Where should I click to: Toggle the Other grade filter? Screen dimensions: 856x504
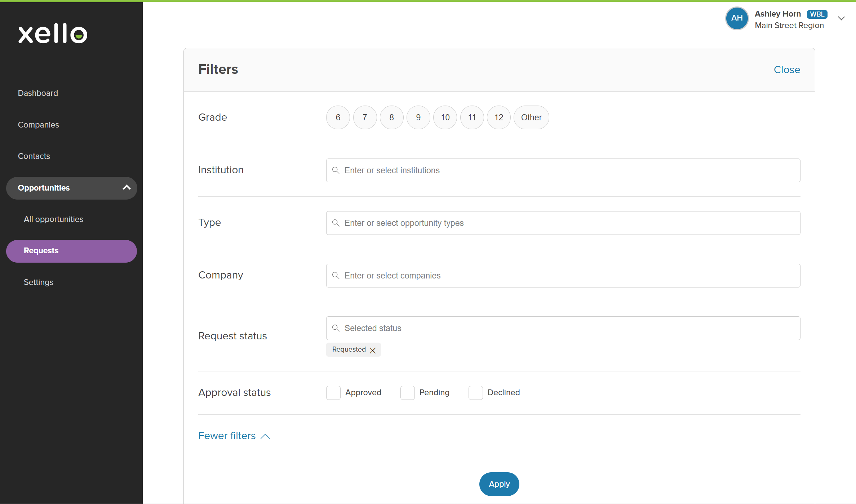(531, 117)
